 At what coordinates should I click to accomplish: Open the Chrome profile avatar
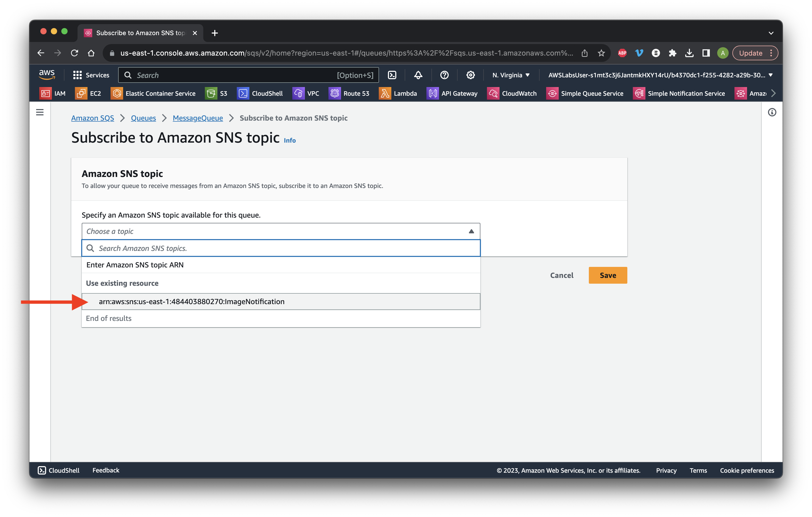point(723,53)
